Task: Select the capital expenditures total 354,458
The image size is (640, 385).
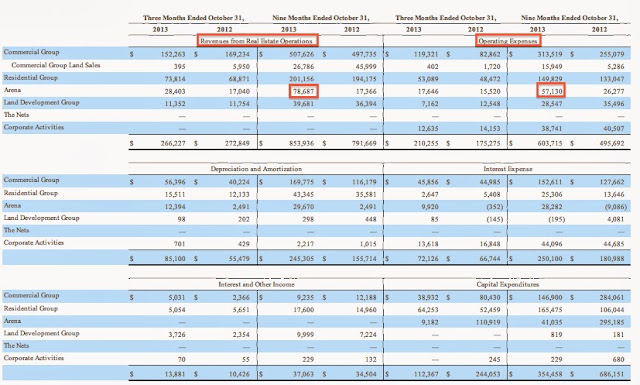Action: pos(550,374)
